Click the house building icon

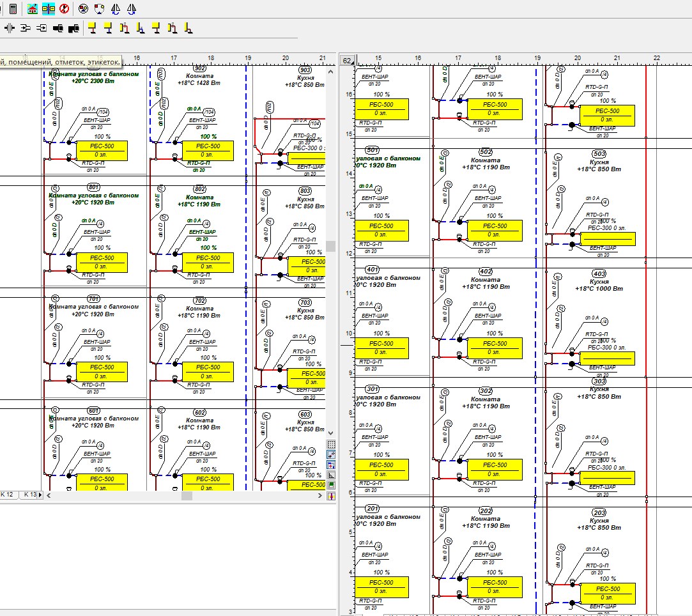[33, 8]
